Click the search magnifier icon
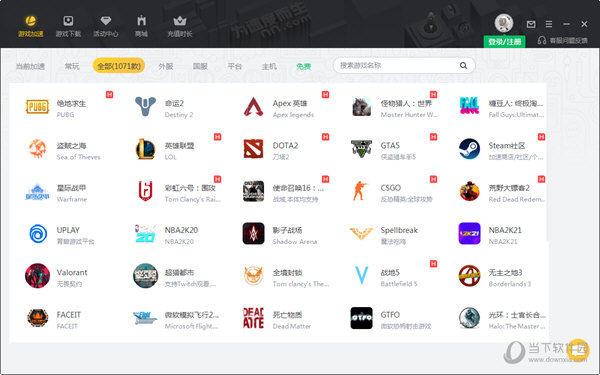This screenshot has width=600, height=375. point(463,65)
